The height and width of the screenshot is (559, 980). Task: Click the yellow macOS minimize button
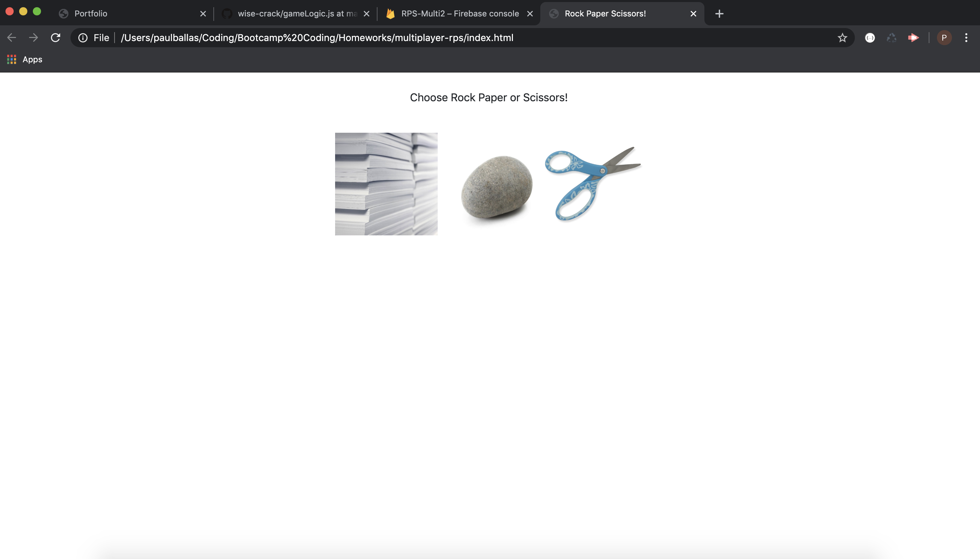23,12
